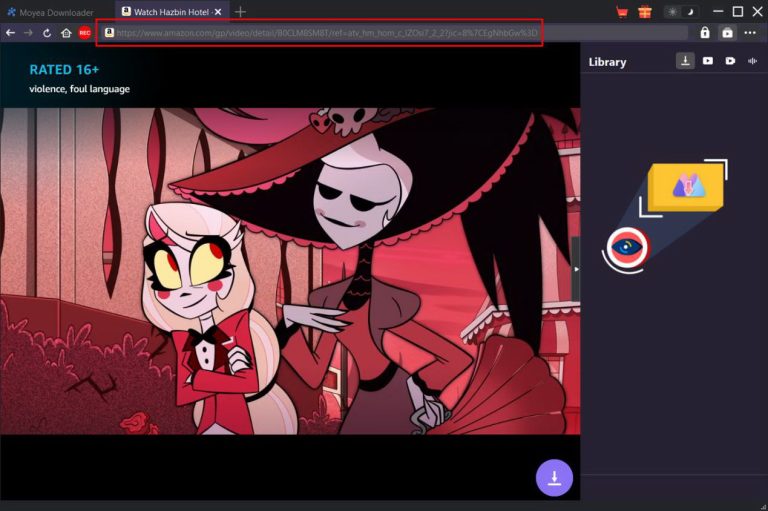Show the Library audio waveform tab
768x511 pixels.
pyautogui.click(x=752, y=61)
